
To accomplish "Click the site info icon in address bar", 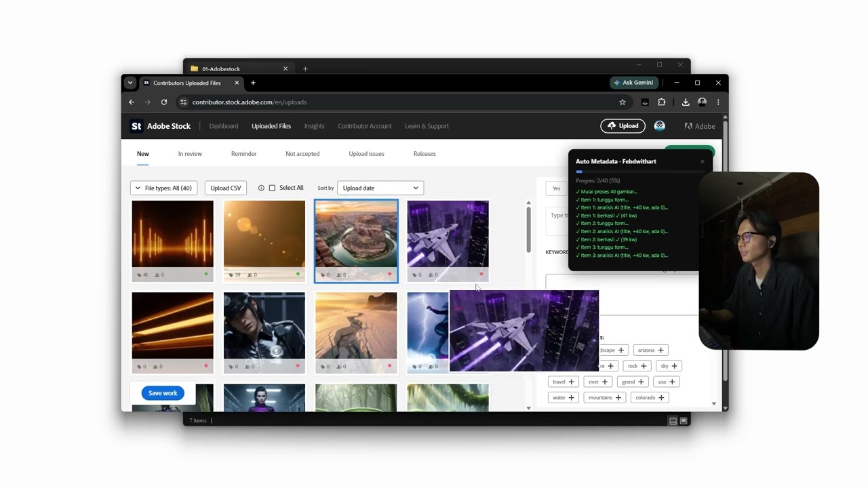I will (x=183, y=102).
